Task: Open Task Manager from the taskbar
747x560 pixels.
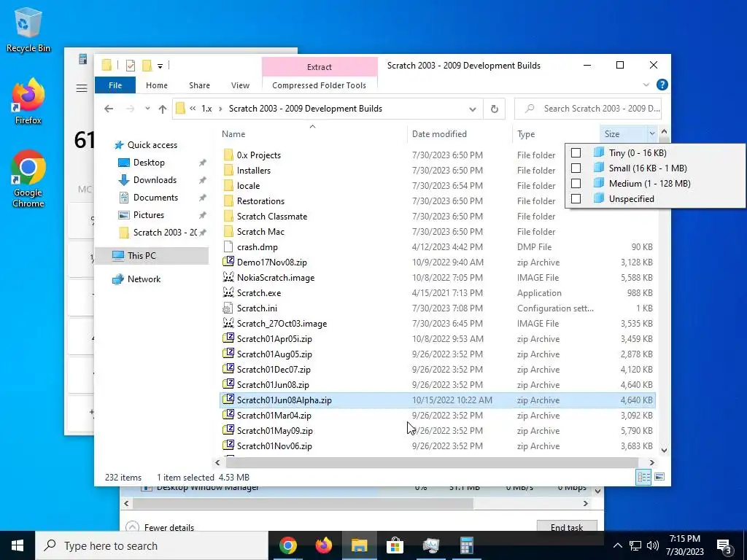Action: click(x=430, y=545)
